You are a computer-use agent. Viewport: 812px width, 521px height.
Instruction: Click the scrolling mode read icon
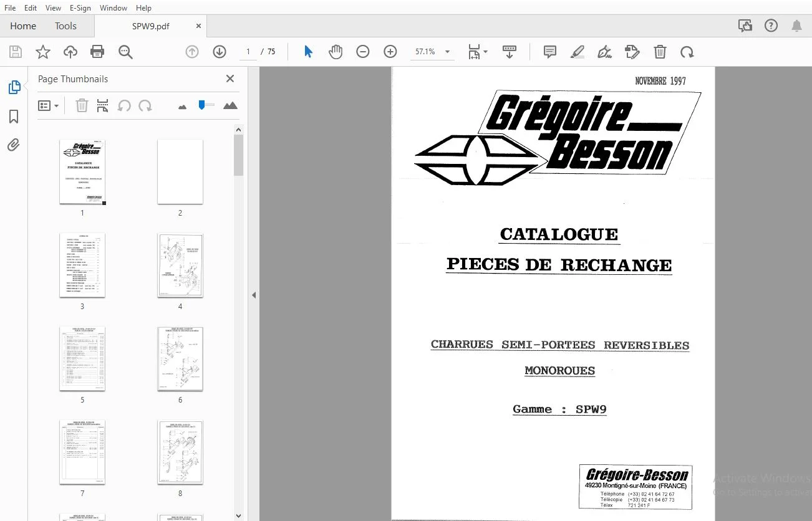(x=509, y=52)
